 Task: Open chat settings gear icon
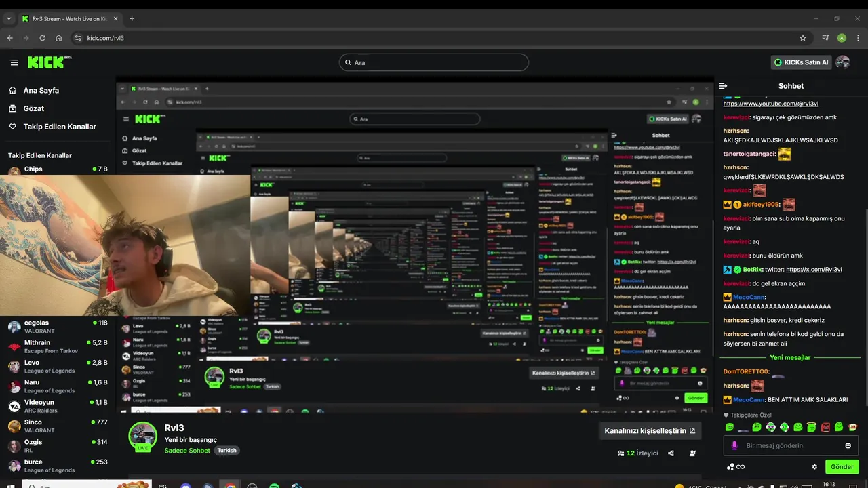pos(814,467)
